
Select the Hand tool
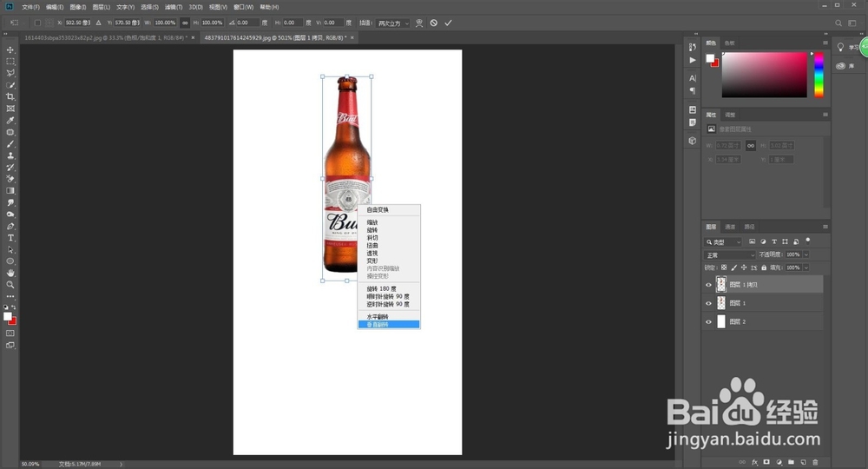tap(10, 273)
